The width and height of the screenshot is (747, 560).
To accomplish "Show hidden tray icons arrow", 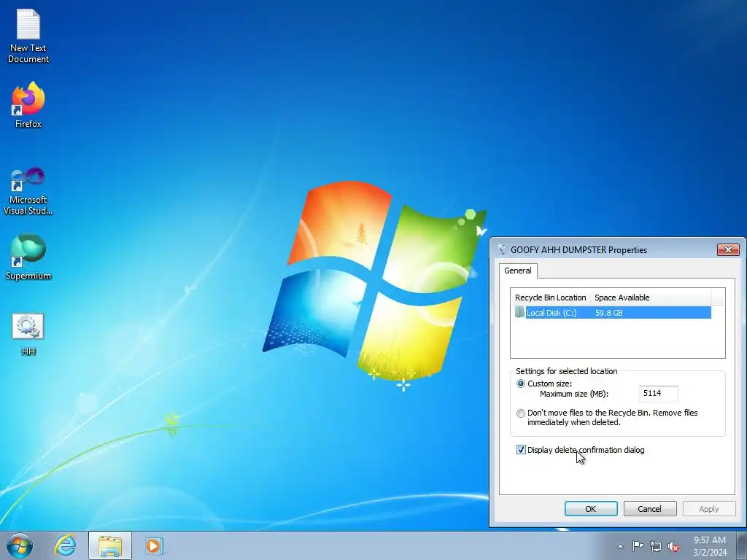I will pos(620,546).
